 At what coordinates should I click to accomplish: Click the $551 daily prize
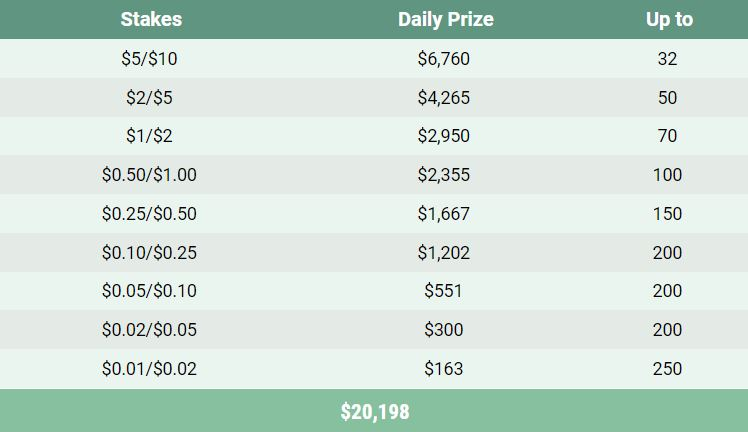pos(443,291)
